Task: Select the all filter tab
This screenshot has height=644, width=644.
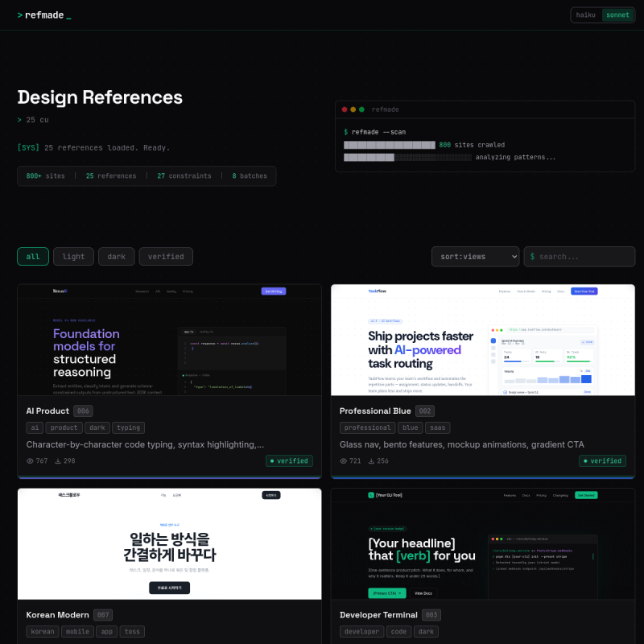Action: [x=33, y=257]
